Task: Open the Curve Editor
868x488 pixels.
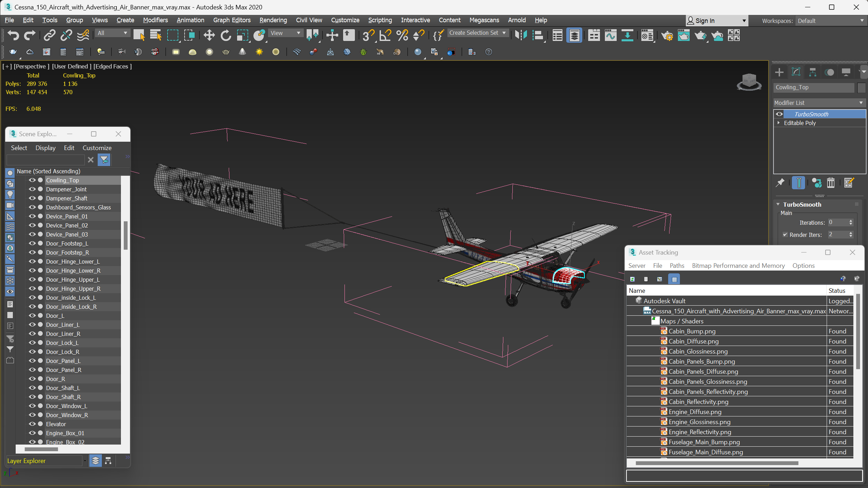Action: pos(610,35)
